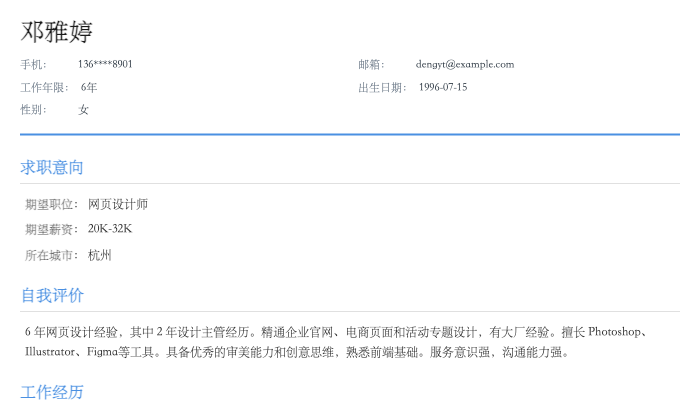
Task: Click the 所在城市 label
Action: [51, 255]
